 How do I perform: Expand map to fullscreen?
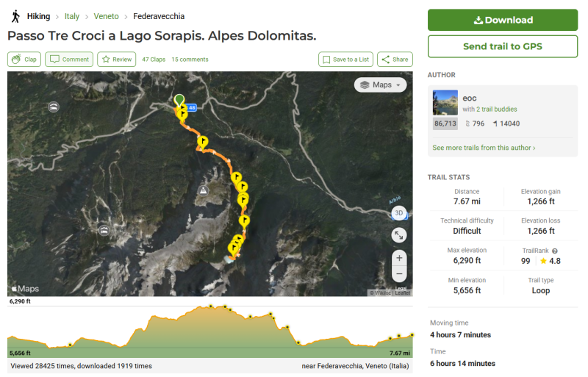tap(399, 235)
